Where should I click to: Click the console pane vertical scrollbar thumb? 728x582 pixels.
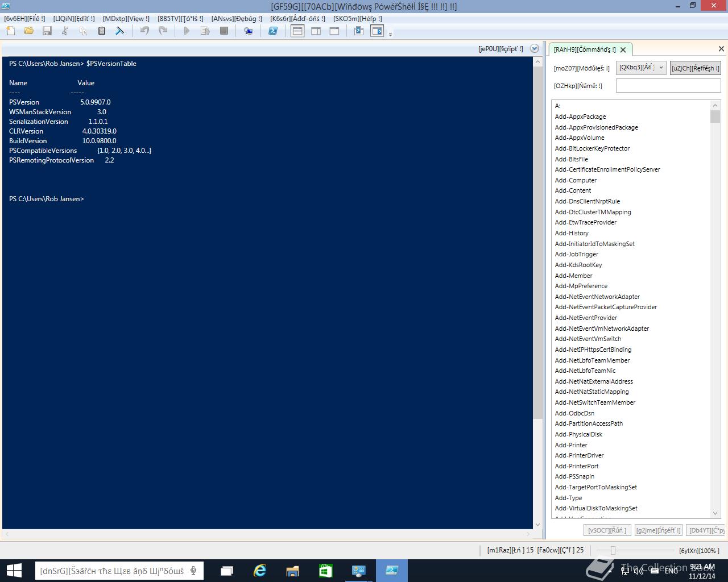click(x=537, y=242)
